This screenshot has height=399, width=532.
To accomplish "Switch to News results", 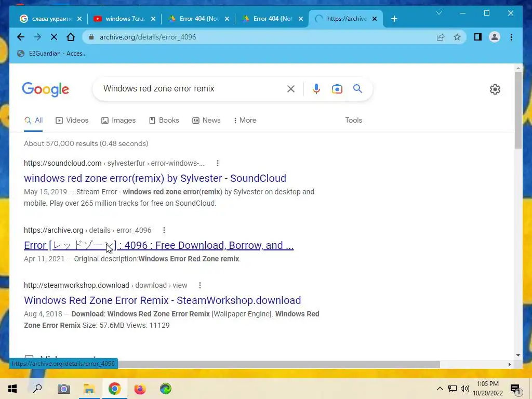I will pyautogui.click(x=206, y=121).
